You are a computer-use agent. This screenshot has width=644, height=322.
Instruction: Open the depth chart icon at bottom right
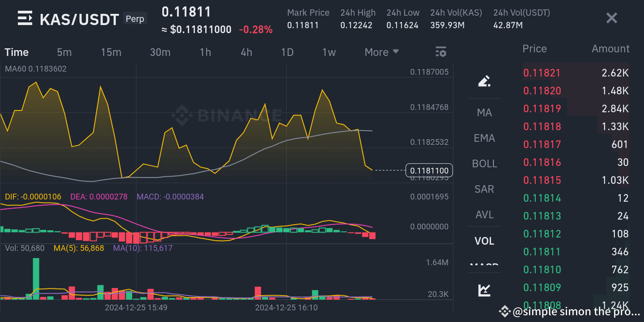(484, 290)
